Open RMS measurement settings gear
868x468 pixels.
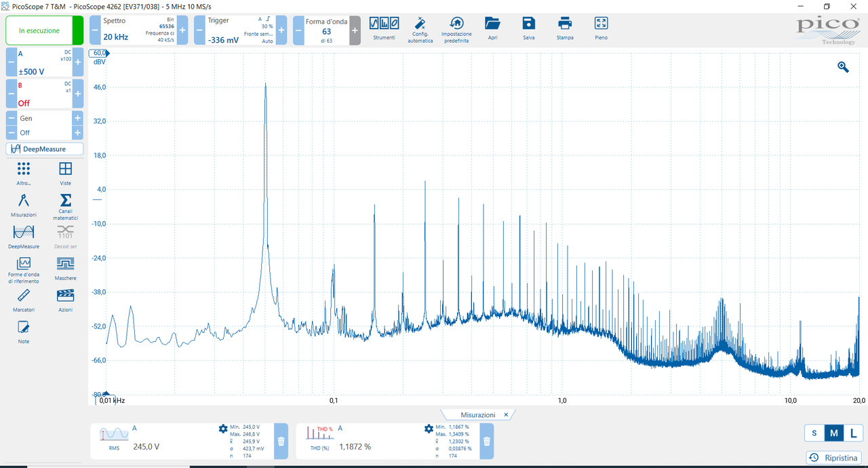click(x=223, y=429)
